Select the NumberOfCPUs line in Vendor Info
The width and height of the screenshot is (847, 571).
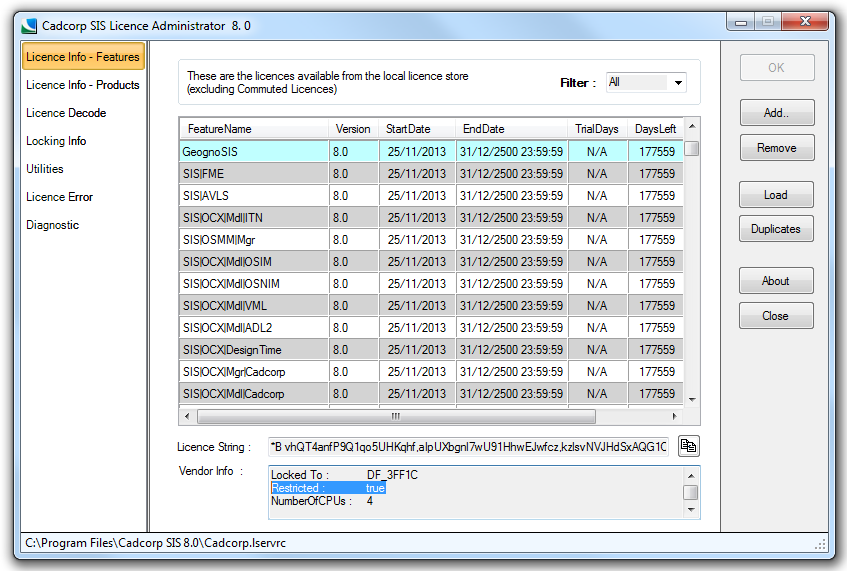pos(322,501)
